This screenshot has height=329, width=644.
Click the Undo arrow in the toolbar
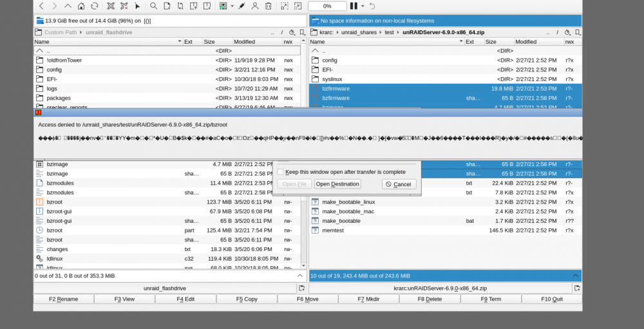372,6
